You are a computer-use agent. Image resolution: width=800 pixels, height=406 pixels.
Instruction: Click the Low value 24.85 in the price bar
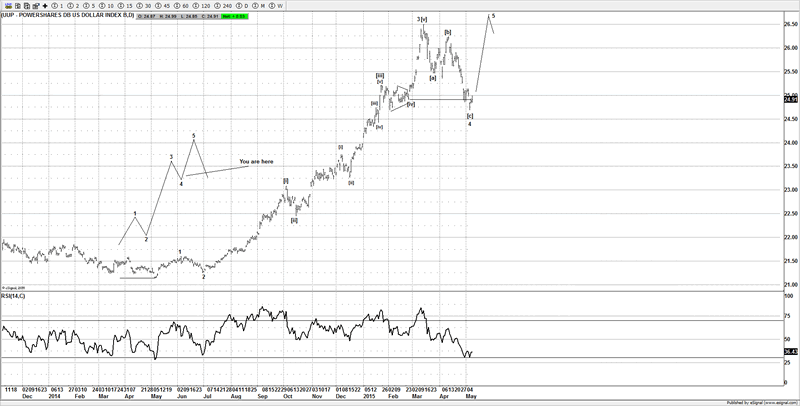coord(189,16)
